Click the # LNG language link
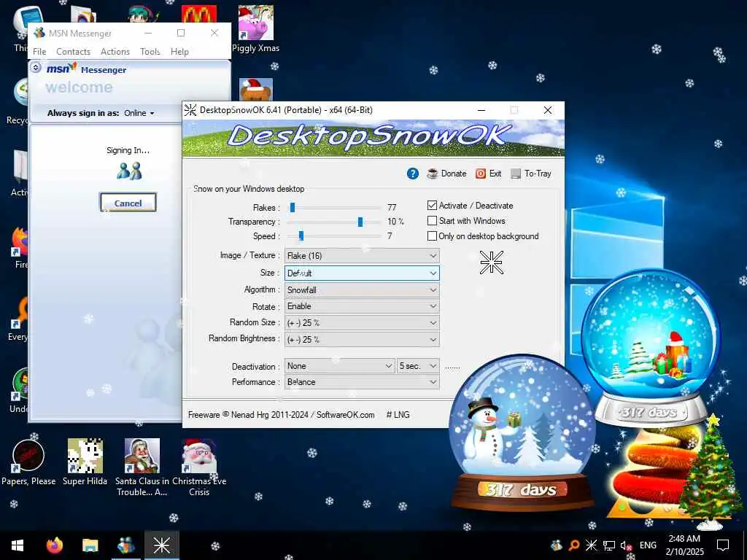747x560 pixels. pyautogui.click(x=398, y=415)
